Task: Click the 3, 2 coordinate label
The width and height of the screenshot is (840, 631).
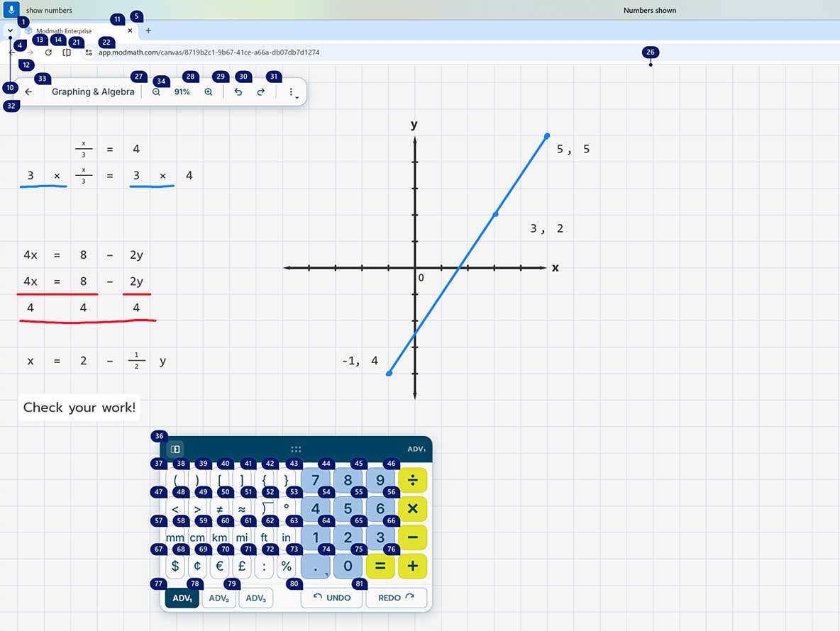Action: click(x=547, y=228)
